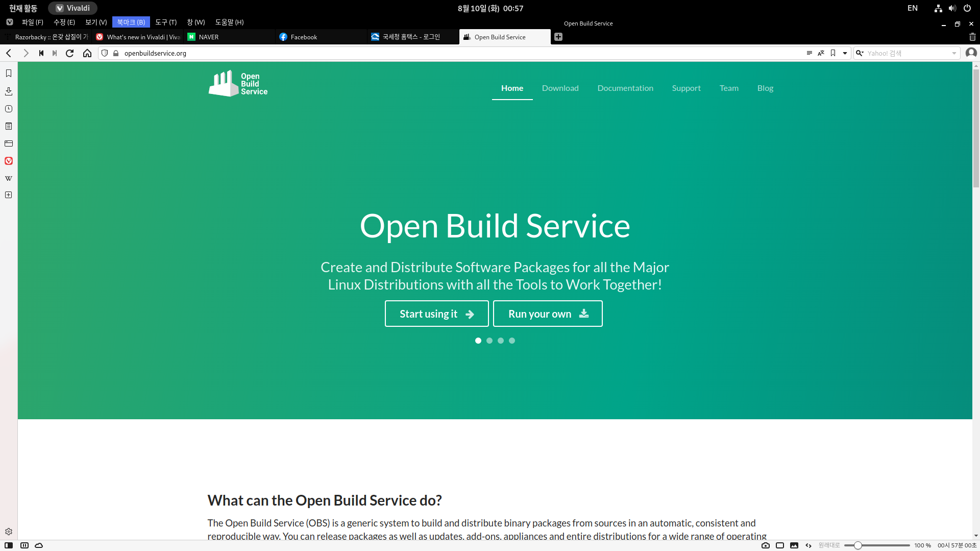The height and width of the screenshot is (551, 980).
Task: Show the fourth carousel slide
Action: (x=512, y=341)
